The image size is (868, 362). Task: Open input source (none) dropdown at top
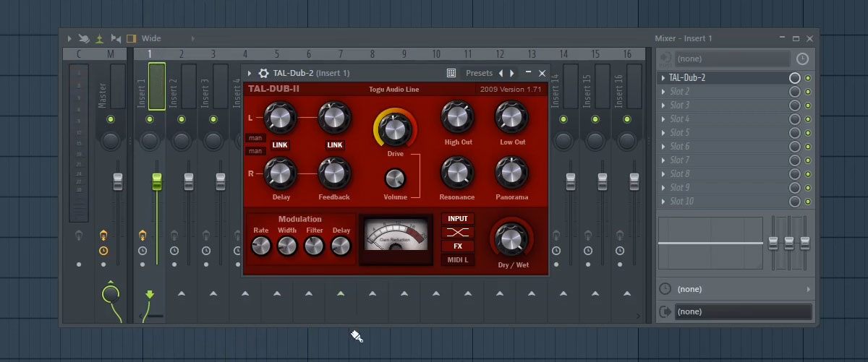coord(733,59)
